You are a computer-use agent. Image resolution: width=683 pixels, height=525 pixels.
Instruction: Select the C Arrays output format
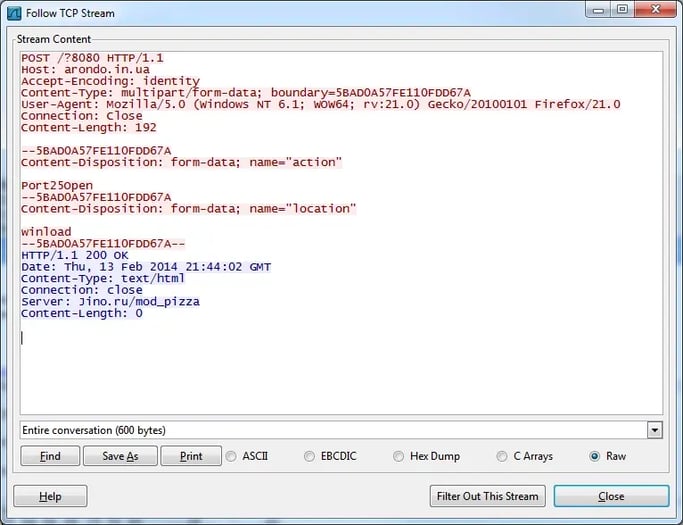[503, 456]
